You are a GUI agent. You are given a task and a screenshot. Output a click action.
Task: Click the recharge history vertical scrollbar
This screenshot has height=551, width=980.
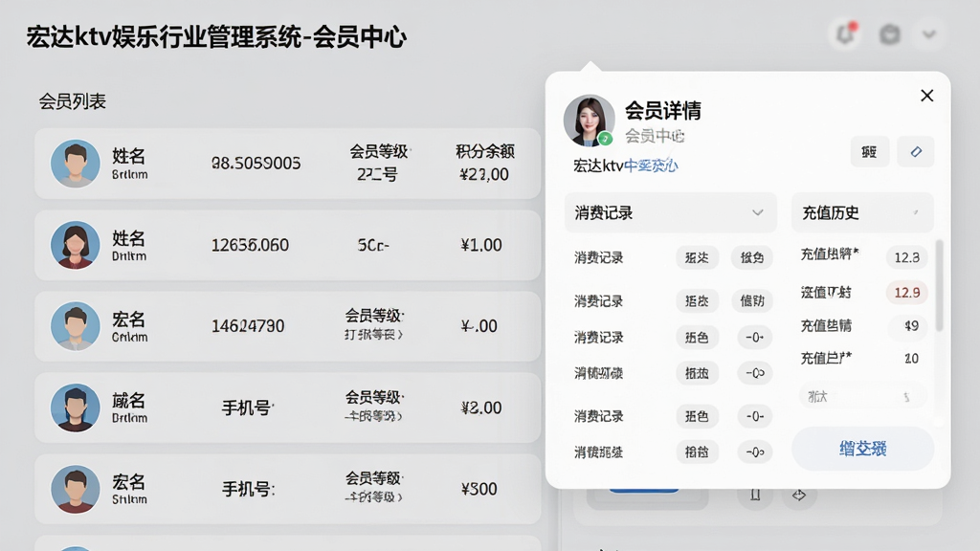[x=939, y=285]
